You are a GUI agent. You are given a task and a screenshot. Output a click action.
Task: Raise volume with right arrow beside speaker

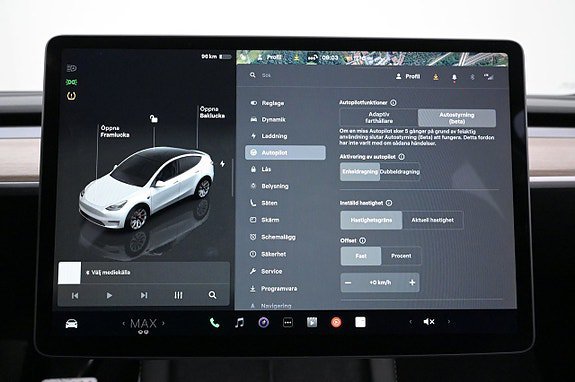[449, 322]
